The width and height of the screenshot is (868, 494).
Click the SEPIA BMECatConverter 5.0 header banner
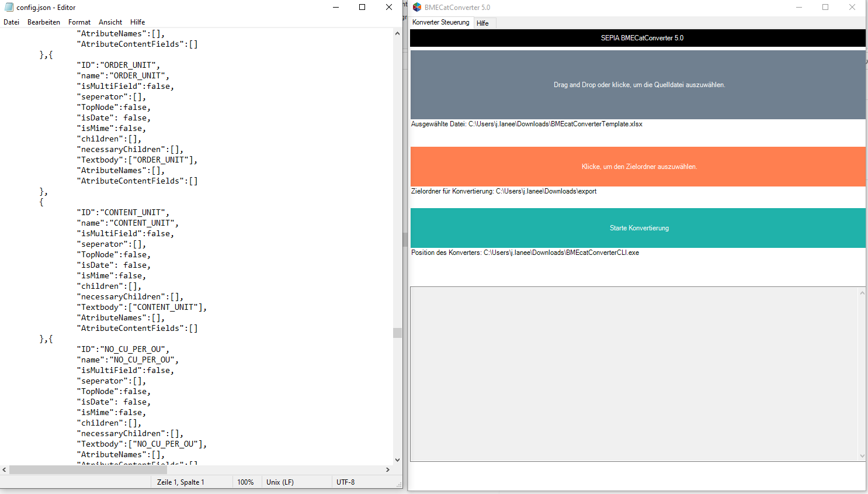(x=638, y=38)
